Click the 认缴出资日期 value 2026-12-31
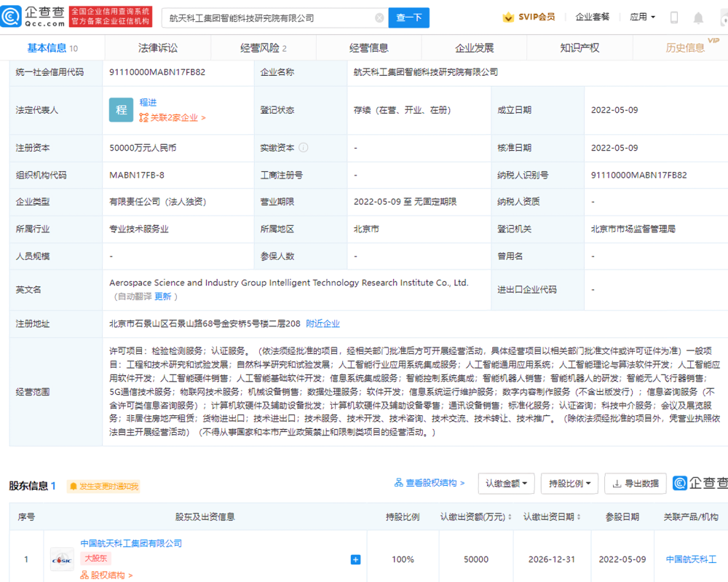This screenshot has width=728, height=582. pos(552,559)
